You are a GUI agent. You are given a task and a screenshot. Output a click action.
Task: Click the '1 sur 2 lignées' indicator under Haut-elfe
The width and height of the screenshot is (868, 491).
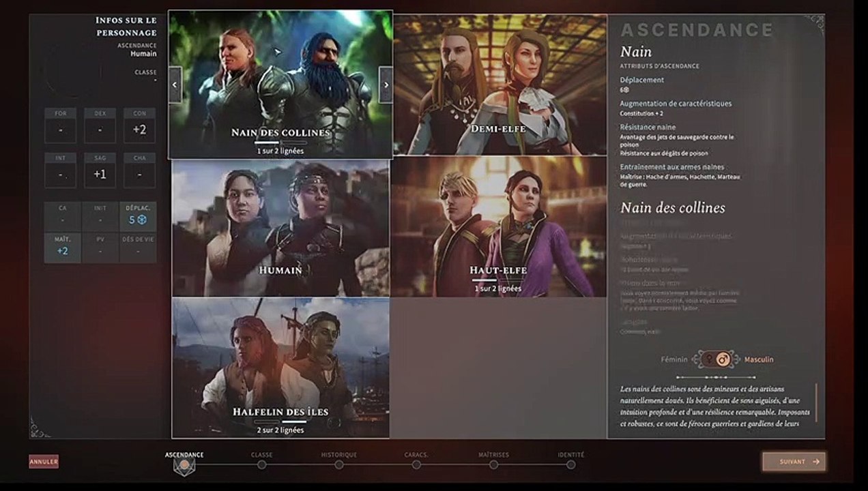tap(498, 288)
